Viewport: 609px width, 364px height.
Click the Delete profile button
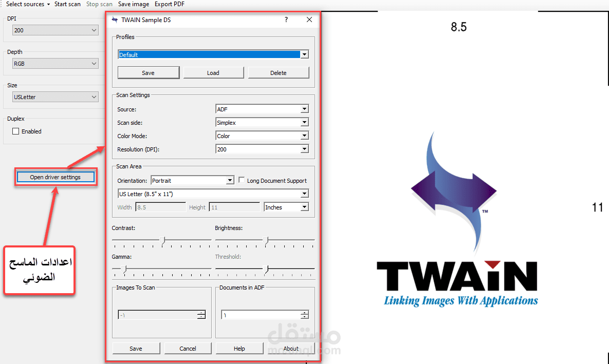(x=279, y=72)
